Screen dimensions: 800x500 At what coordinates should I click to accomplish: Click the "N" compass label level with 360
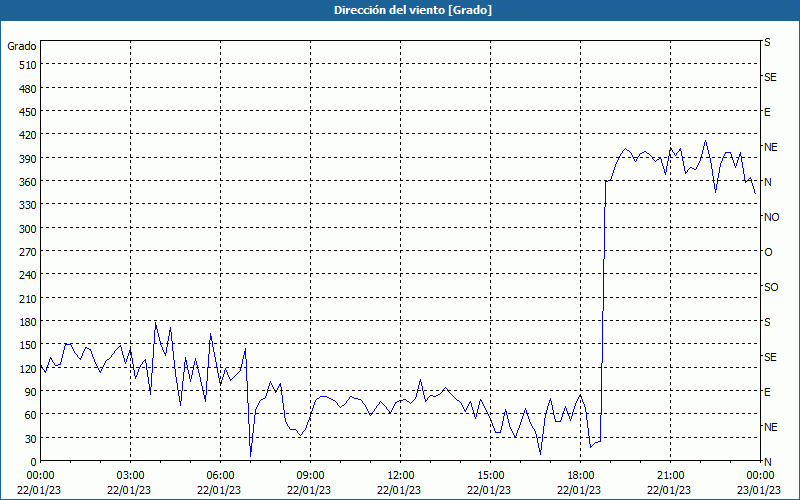click(x=767, y=182)
